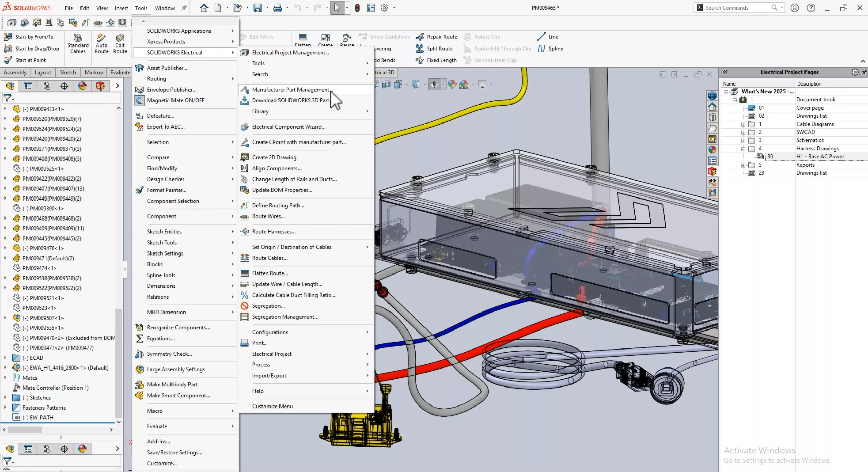Click the Edit Route tool
Viewport: 868px width, 472px height.
tap(120, 43)
